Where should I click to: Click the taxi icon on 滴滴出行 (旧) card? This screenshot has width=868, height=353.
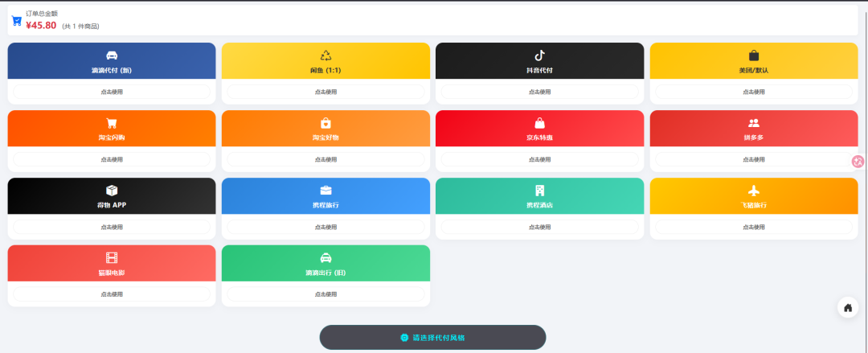325,257
